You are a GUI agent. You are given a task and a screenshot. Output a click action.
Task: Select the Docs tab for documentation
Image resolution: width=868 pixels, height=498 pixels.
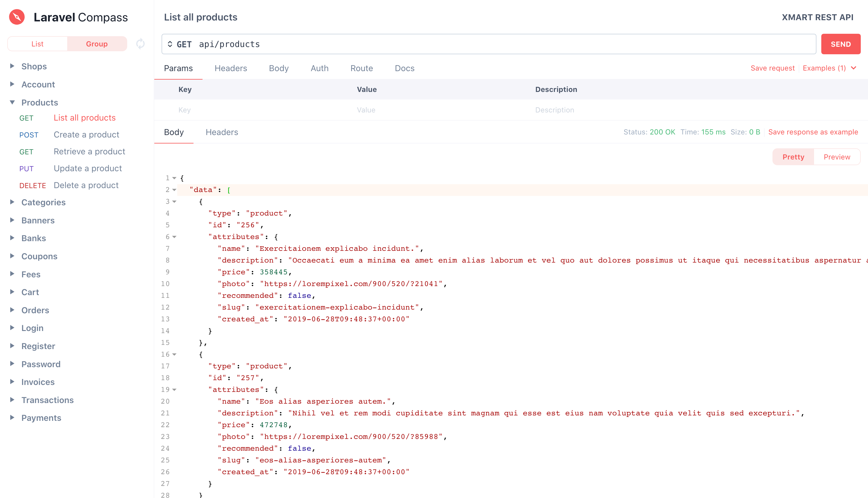pyautogui.click(x=404, y=68)
